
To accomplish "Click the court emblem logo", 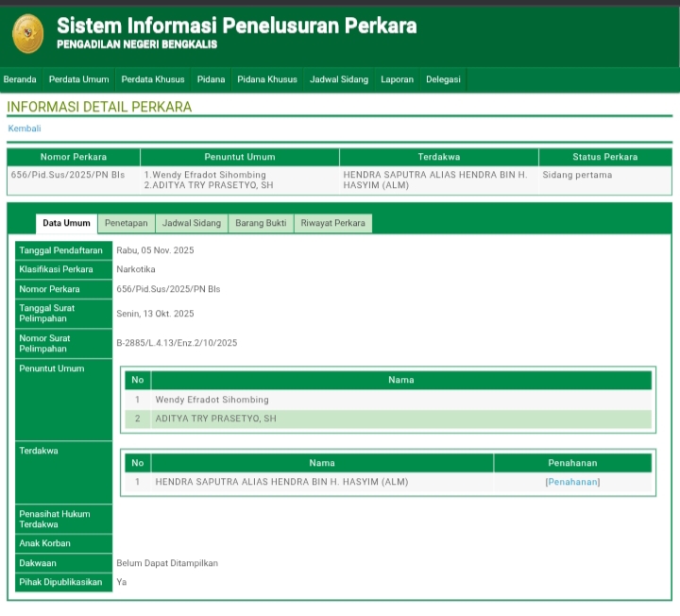I will click(27, 34).
